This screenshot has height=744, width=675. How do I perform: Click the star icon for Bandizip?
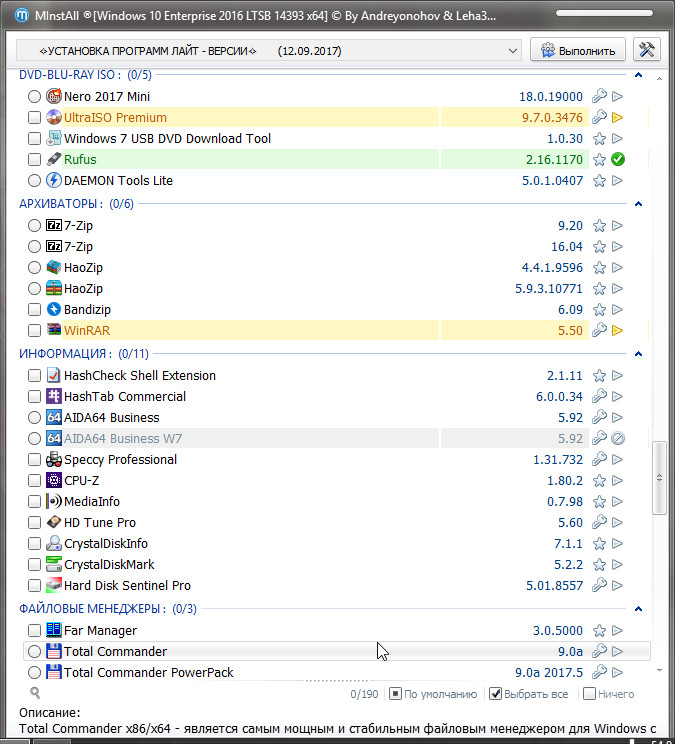coord(599,310)
